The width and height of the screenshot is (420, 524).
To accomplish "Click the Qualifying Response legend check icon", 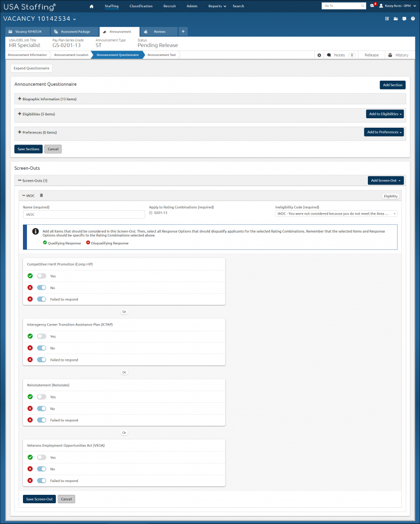I will pos(45,243).
